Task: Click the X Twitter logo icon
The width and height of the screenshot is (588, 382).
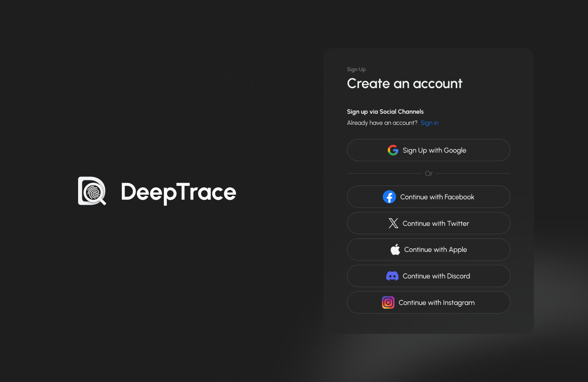Action: coord(393,224)
